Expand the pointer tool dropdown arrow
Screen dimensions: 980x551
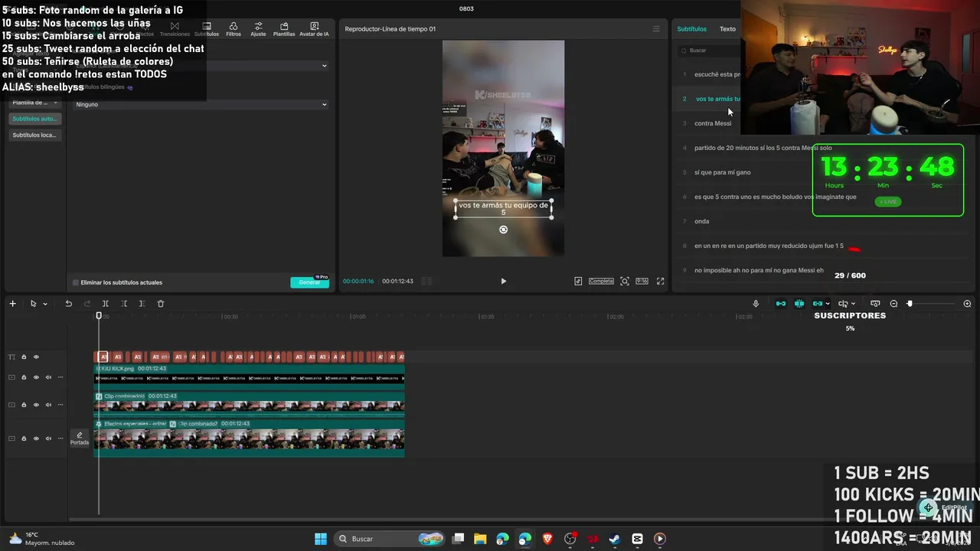click(45, 304)
